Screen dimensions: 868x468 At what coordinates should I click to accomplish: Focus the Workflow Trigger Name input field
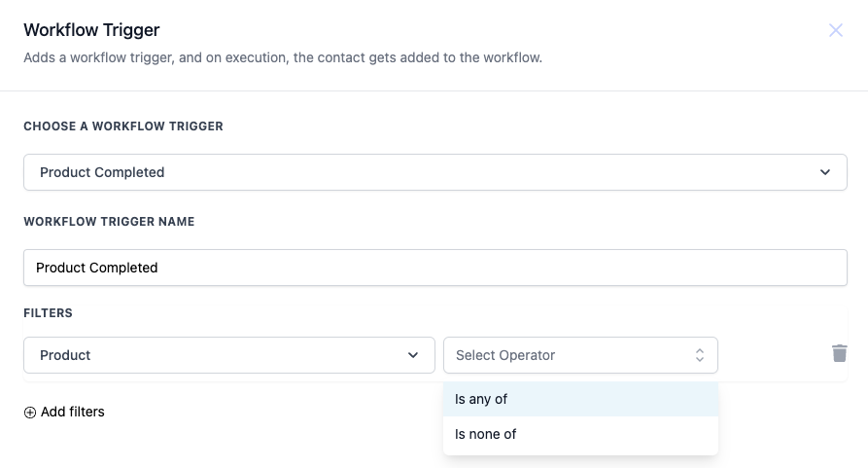click(434, 268)
